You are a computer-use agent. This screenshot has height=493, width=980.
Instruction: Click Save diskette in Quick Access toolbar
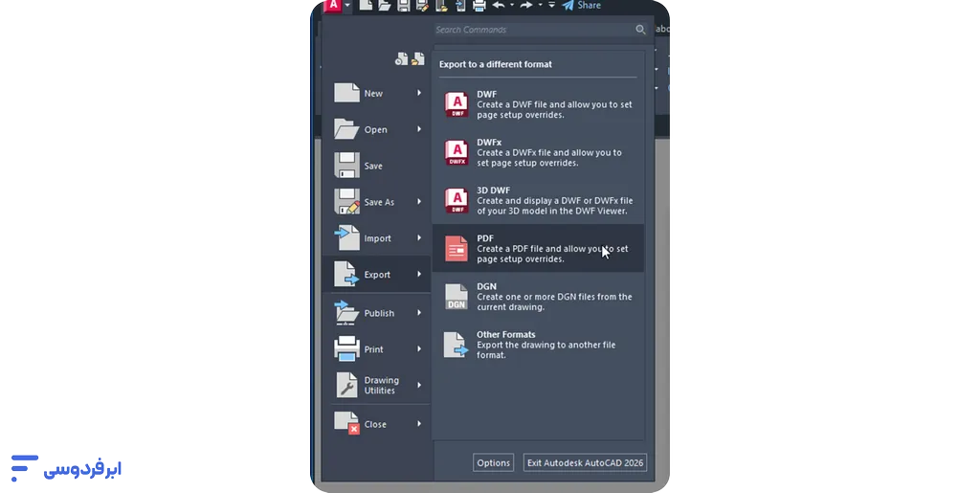(404, 6)
